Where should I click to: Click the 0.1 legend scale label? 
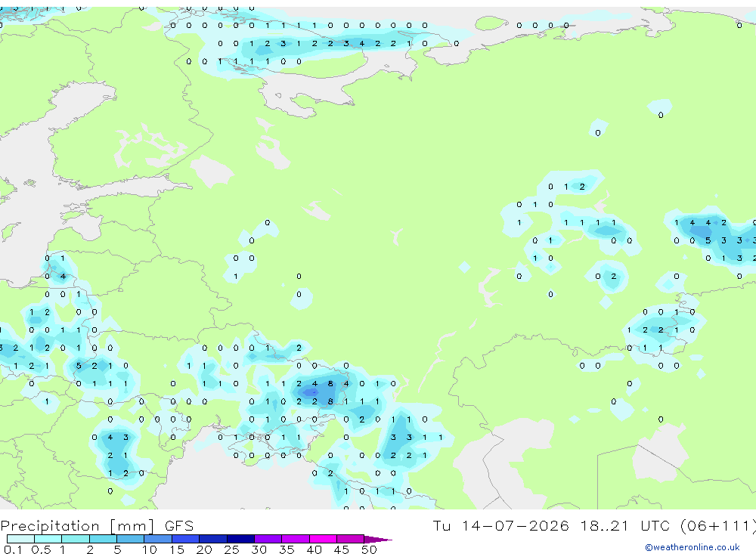(13, 549)
